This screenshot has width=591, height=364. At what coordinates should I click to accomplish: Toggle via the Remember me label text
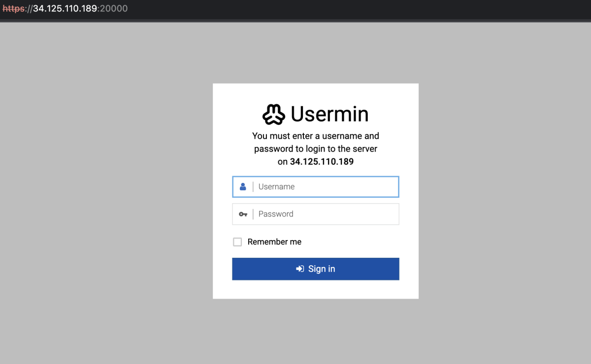pos(274,242)
